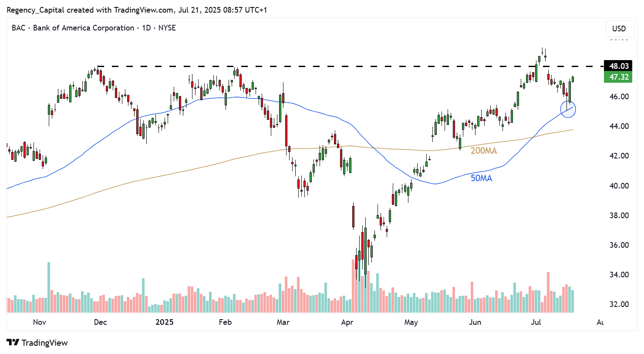Click the Apr label on time axis
Screen dimensions: 644x354
tap(347, 322)
